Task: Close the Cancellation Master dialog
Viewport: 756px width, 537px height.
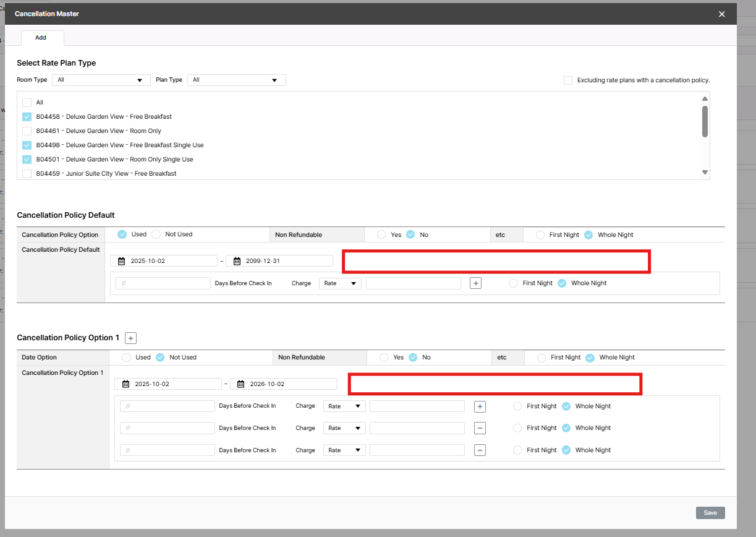Action: tap(721, 14)
